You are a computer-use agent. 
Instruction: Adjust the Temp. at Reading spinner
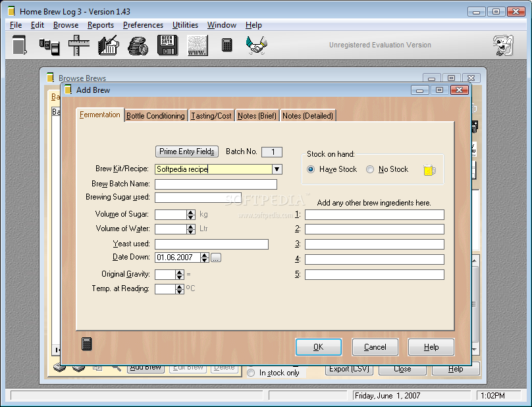point(180,289)
